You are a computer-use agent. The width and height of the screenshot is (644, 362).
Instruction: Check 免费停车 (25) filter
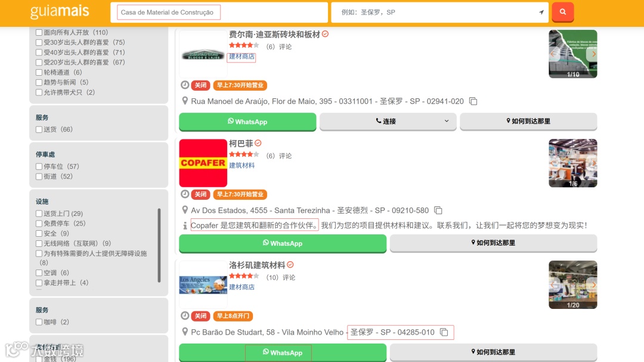coord(39,224)
